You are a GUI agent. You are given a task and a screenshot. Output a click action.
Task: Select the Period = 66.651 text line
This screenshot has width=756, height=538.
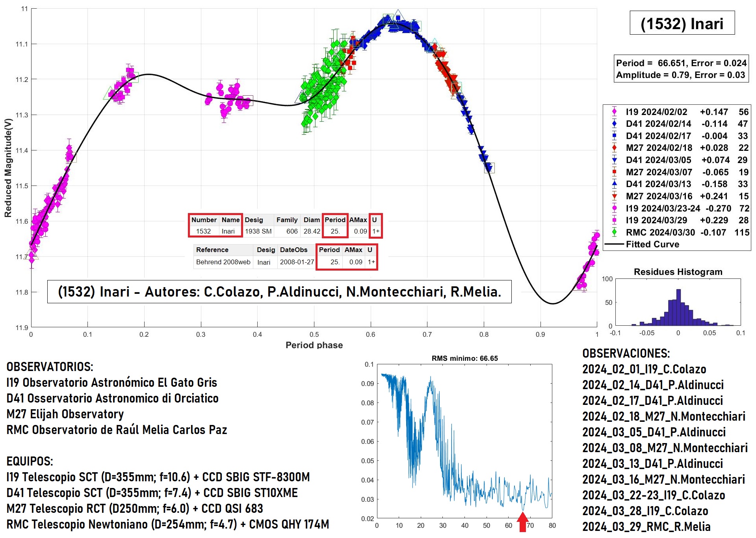point(681,63)
